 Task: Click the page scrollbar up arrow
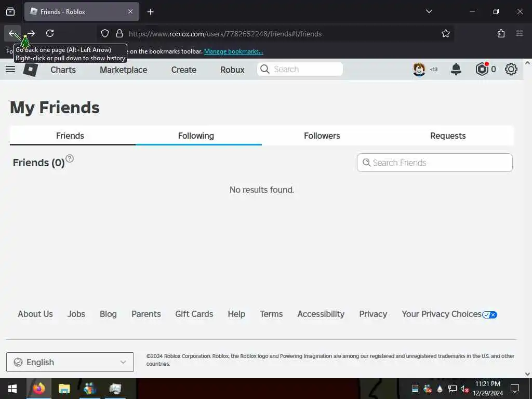point(527,63)
